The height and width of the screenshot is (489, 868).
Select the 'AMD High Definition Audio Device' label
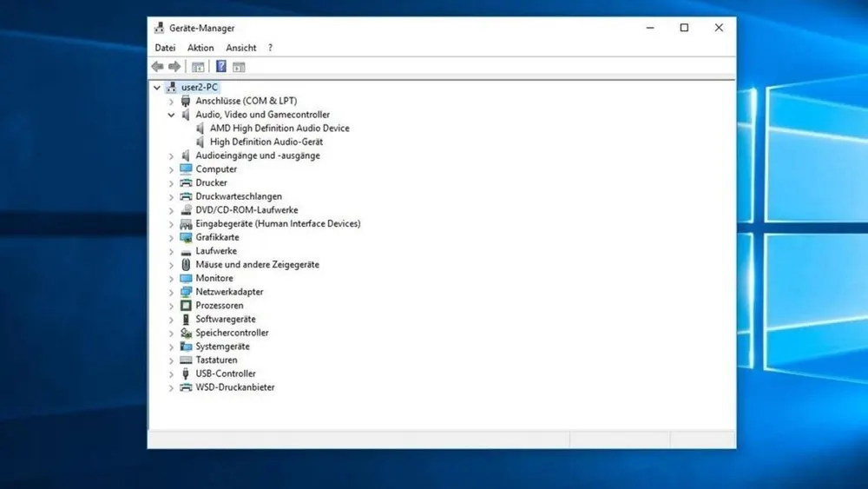279,128
